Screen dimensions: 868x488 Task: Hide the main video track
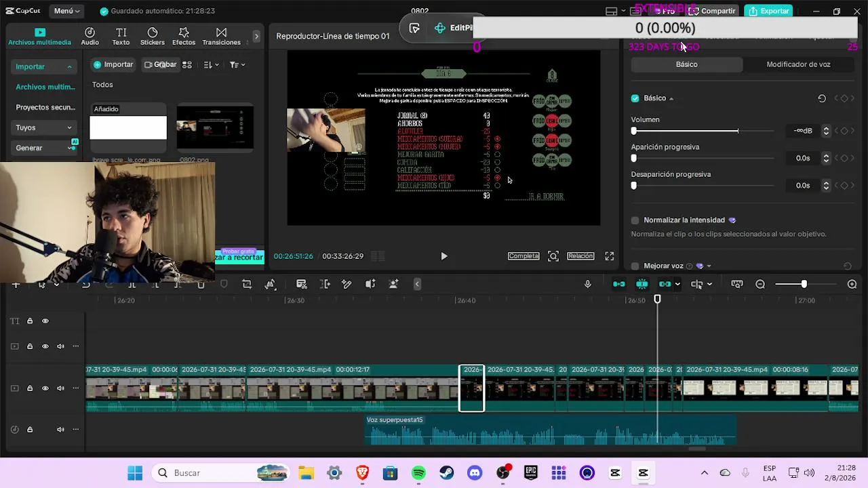45,388
